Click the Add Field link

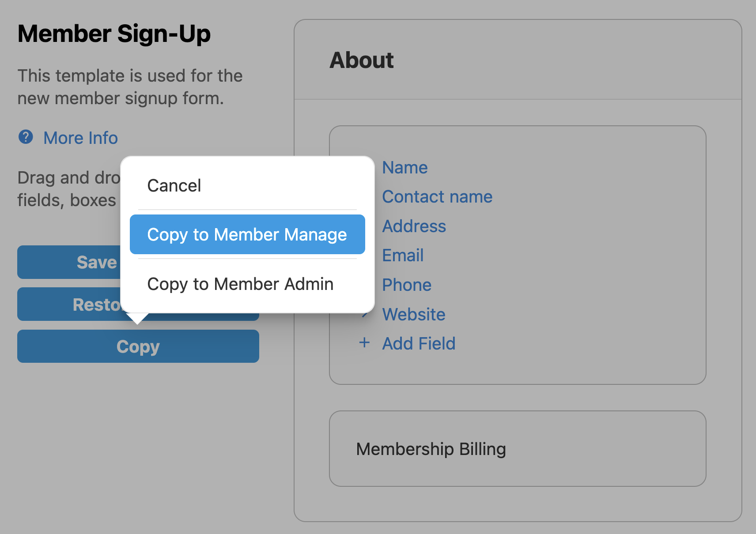tap(418, 344)
